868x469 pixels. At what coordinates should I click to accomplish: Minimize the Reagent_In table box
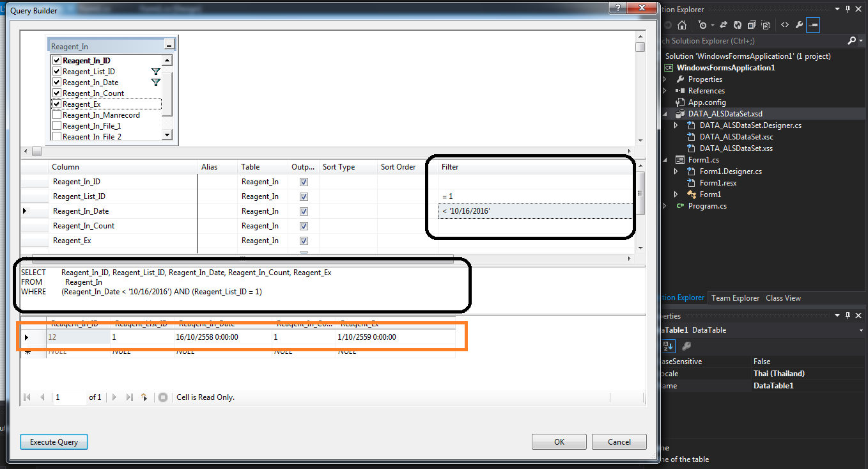[x=169, y=45]
